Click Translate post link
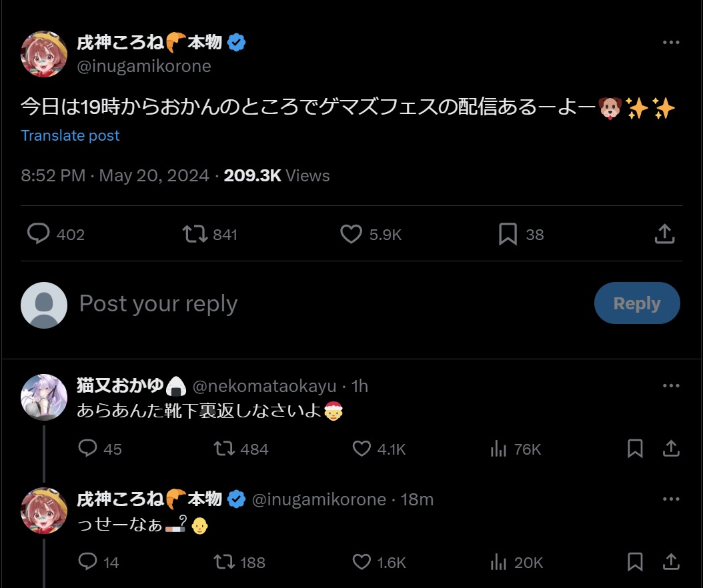 [x=70, y=135]
